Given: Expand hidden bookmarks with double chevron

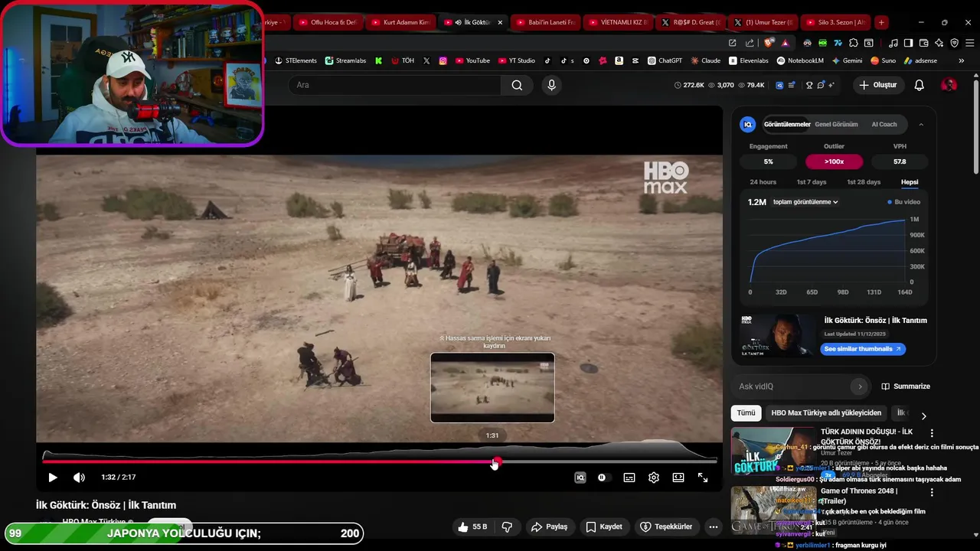Looking at the screenshot, I should [x=962, y=60].
